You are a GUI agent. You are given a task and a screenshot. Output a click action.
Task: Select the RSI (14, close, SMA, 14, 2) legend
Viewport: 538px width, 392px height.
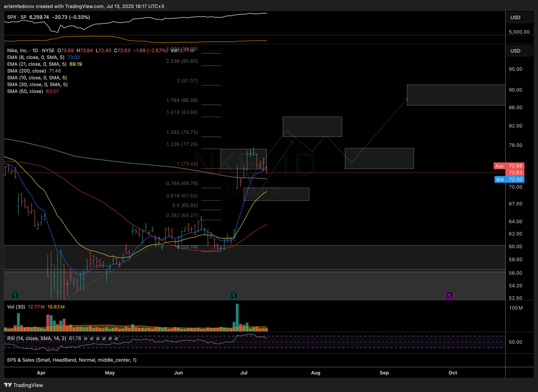click(x=37, y=338)
